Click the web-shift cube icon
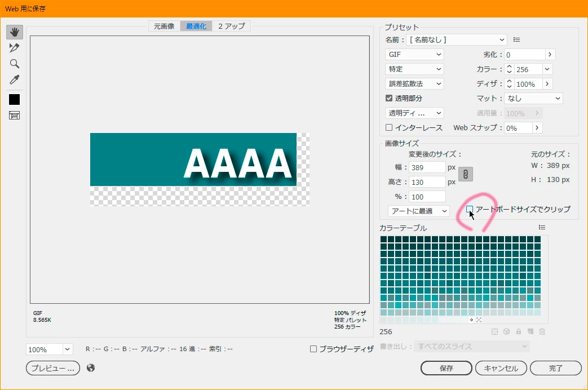 tap(507, 331)
